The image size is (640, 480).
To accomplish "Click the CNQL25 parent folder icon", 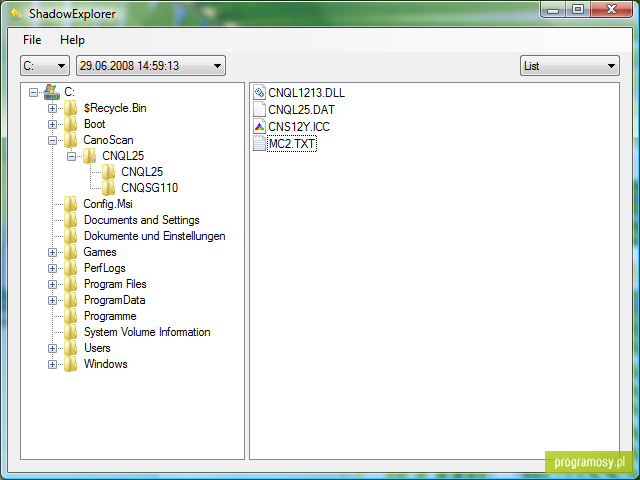I will click(x=89, y=156).
